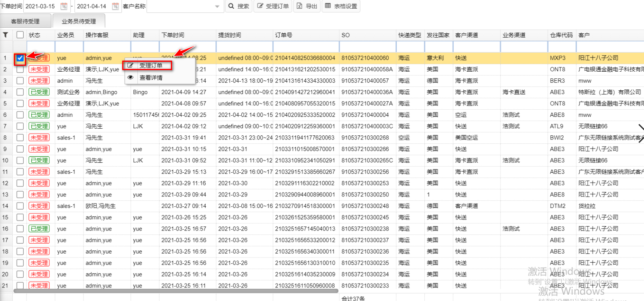Screen dimensions: 644x301
Task: Open the start date calendar picker
Action: (64, 6)
